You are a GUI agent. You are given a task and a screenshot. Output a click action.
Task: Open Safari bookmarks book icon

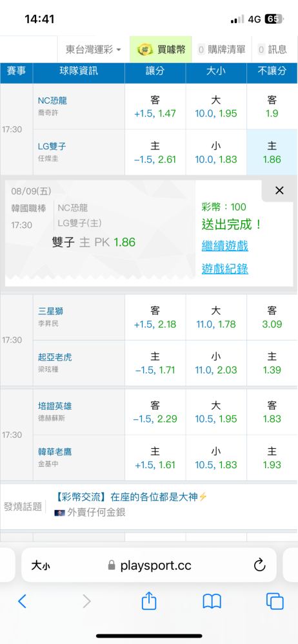pyautogui.click(x=212, y=601)
